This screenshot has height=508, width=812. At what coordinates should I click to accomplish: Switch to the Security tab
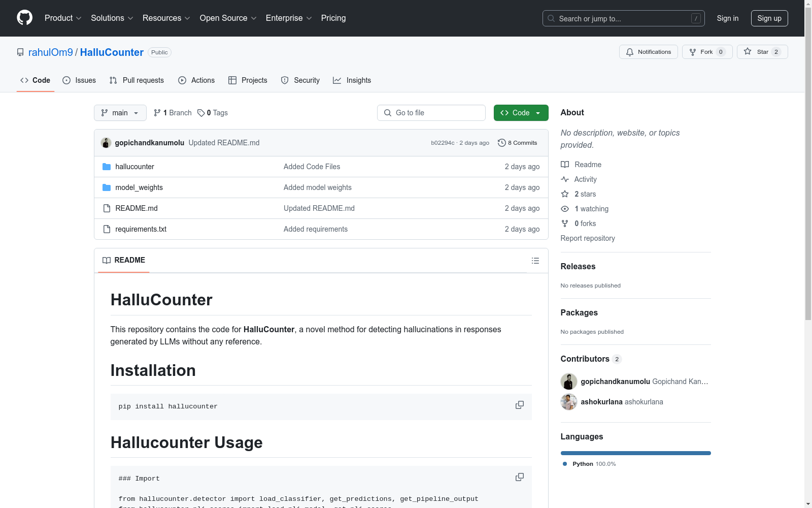click(x=300, y=80)
